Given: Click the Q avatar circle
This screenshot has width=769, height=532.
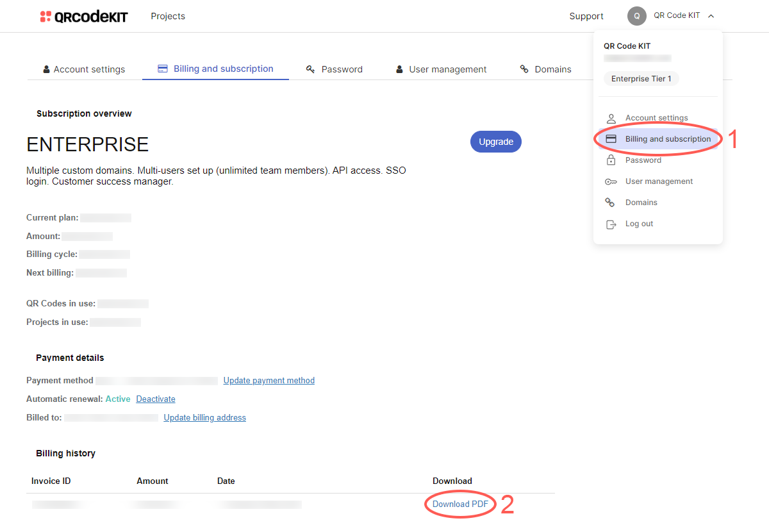Looking at the screenshot, I should pyautogui.click(x=636, y=15).
